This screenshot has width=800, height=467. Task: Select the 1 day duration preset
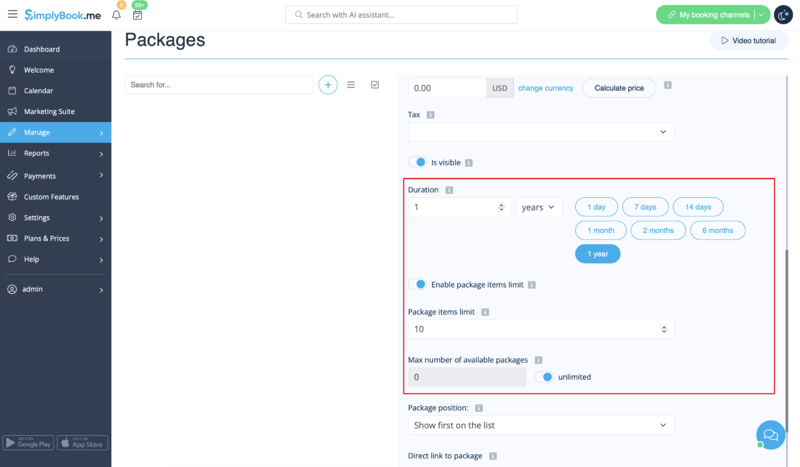click(596, 207)
